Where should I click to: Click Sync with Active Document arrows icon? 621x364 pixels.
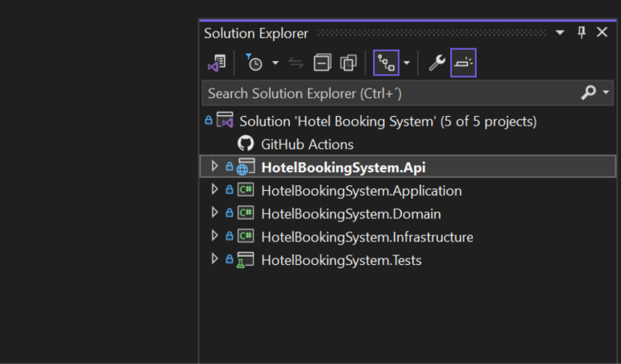(296, 63)
